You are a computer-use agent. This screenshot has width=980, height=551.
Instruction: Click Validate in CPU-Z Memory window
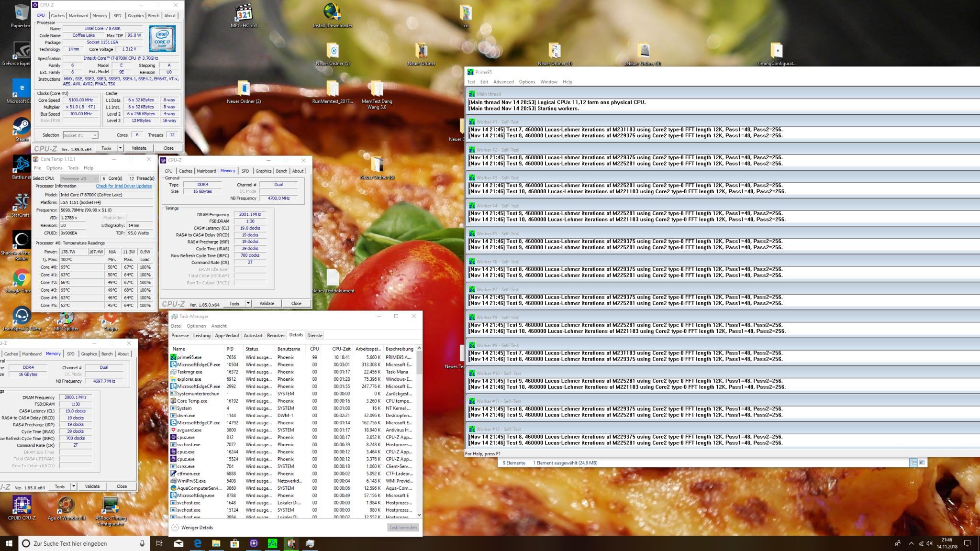click(x=267, y=304)
